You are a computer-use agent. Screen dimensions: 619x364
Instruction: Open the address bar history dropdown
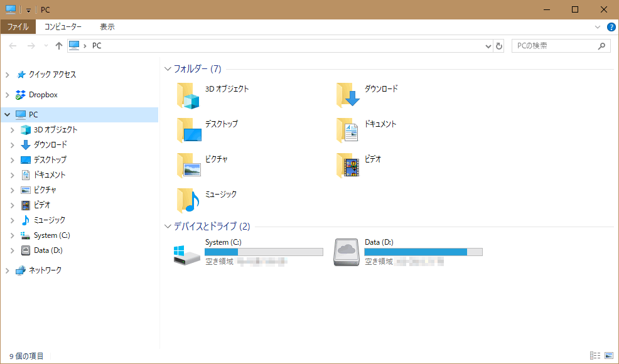(489, 46)
